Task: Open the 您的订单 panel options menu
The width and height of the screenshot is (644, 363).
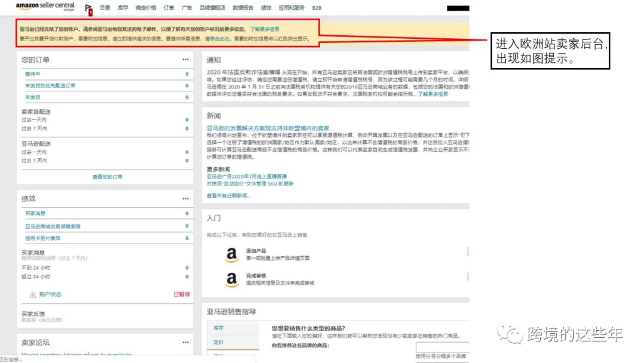Action: point(185,60)
